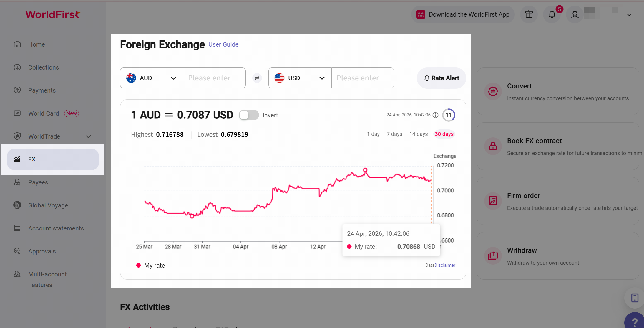This screenshot has height=328, width=644.
Task: Click the USD amount input field
Action: (x=363, y=78)
